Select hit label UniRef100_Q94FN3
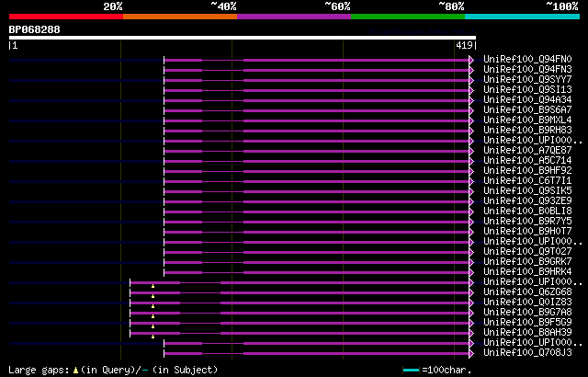 [x=527, y=69]
